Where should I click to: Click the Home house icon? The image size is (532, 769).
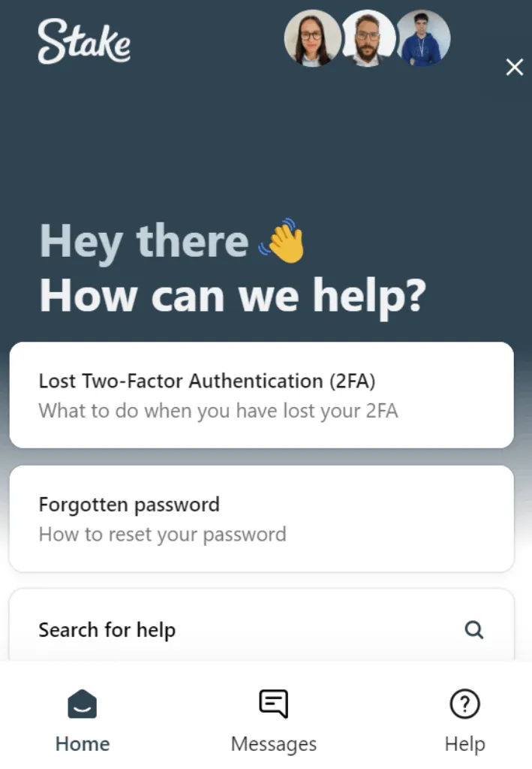pyautogui.click(x=82, y=704)
